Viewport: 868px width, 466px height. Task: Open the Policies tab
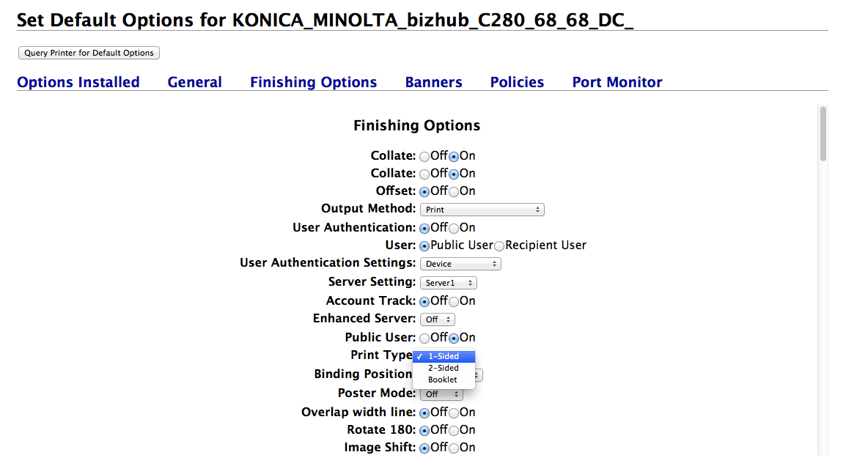tap(518, 82)
